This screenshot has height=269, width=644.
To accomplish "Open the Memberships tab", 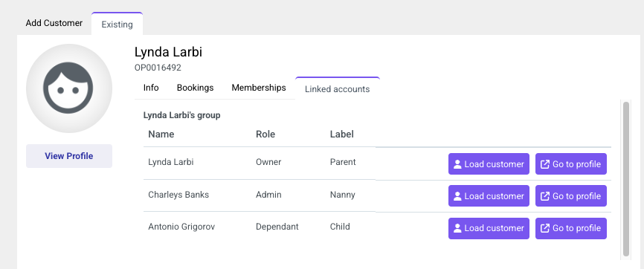I will pos(259,88).
